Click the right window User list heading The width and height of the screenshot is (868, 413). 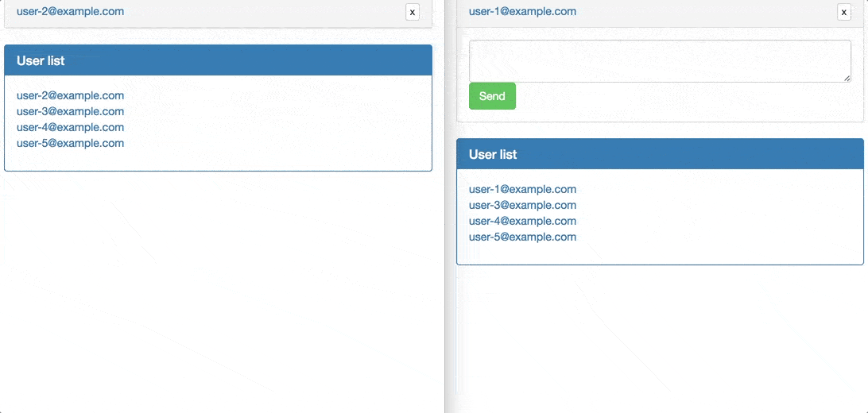(493, 154)
